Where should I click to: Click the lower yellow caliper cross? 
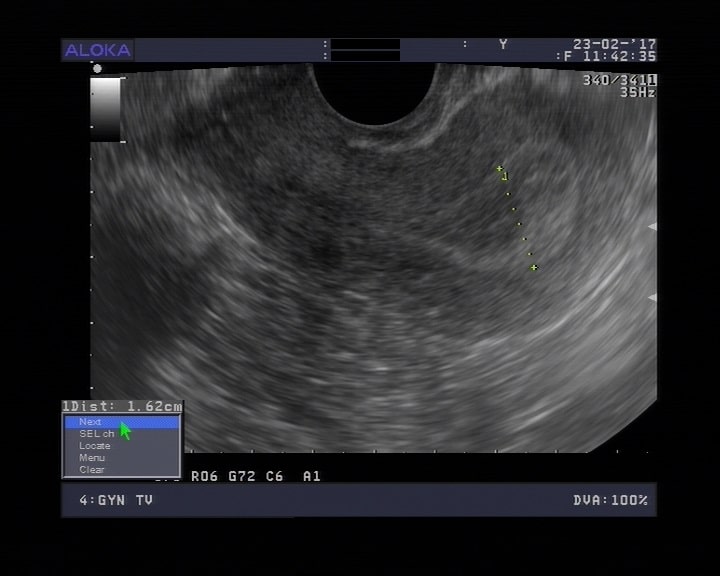pos(534,267)
